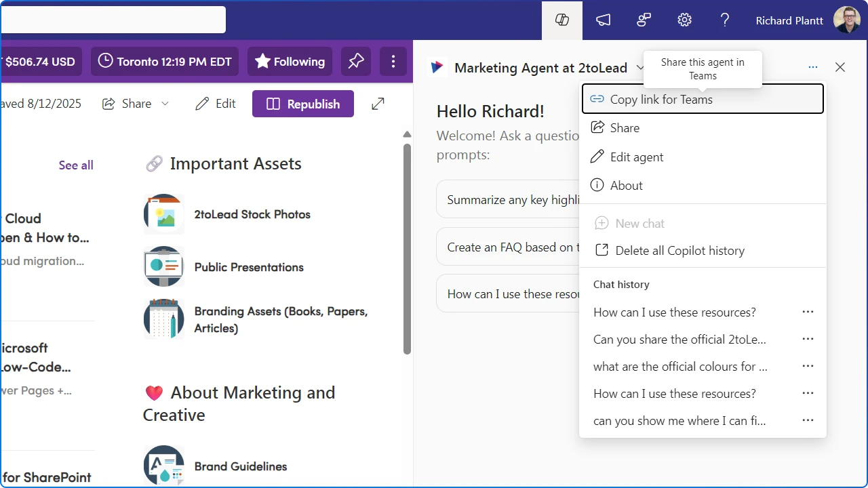Click the Republish button
Screen dimensions: 868x488
(303, 104)
